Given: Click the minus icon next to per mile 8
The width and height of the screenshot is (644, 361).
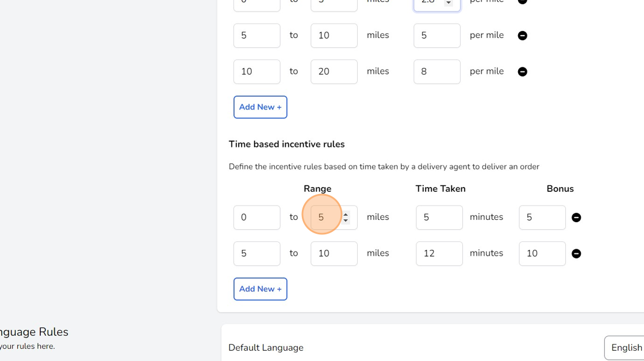Looking at the screenshot, I should pyautogui.click(x=522, y=71).
